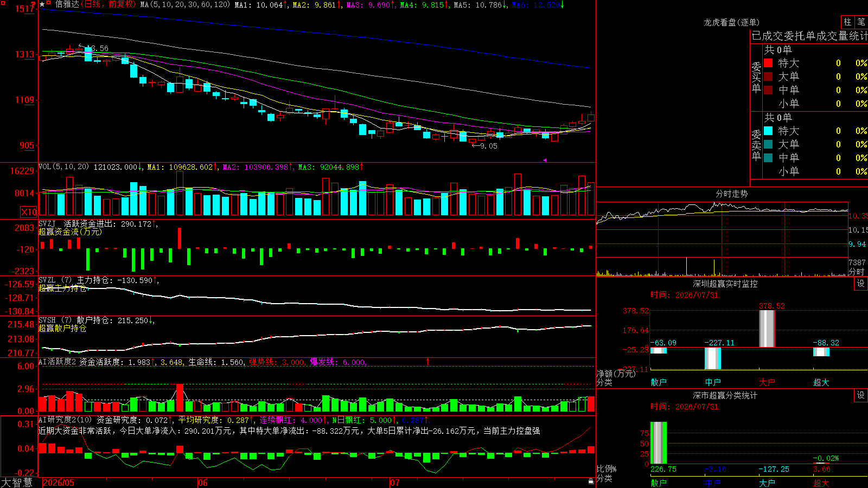Click red swatch for 委买单 特大
Screen dimensions: 868x488
768,63
